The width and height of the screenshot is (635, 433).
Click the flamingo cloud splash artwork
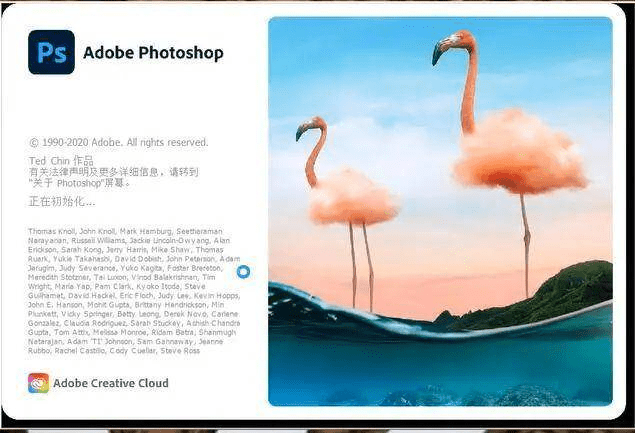[440, 211]
